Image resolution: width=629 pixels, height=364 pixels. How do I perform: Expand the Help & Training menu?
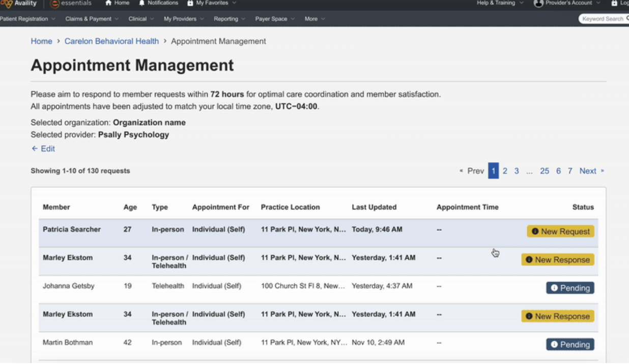click(500, 3)
